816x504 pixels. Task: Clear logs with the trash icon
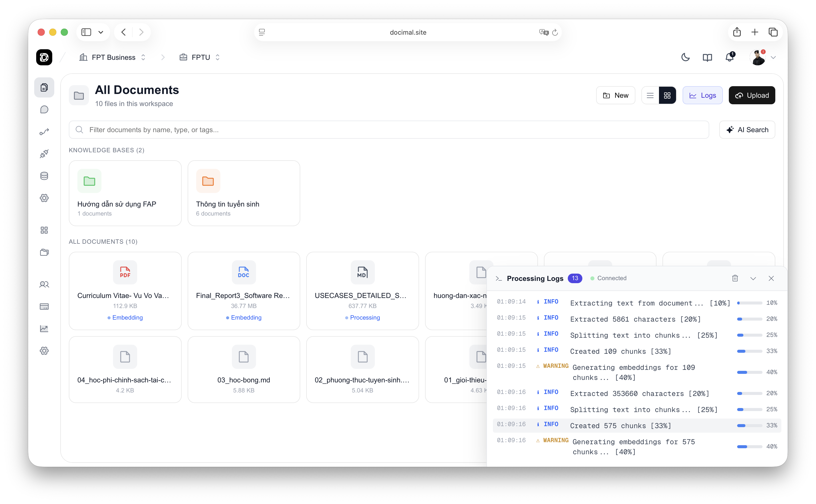click(x=735, y=278)
